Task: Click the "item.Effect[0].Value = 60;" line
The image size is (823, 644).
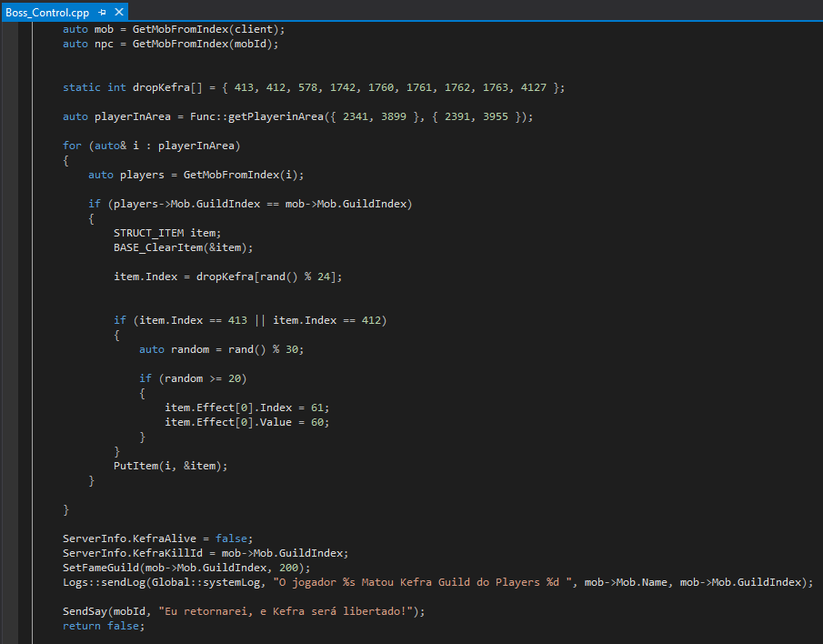Action: click(246, 422)
